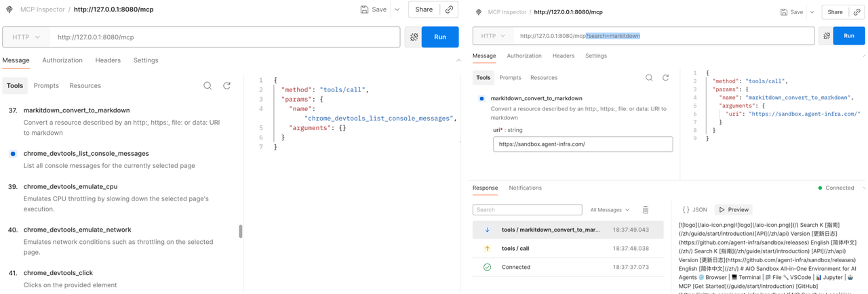Click the tools list scrollbar in left panel
Viewport: 868px width, 294px height.
240,231
